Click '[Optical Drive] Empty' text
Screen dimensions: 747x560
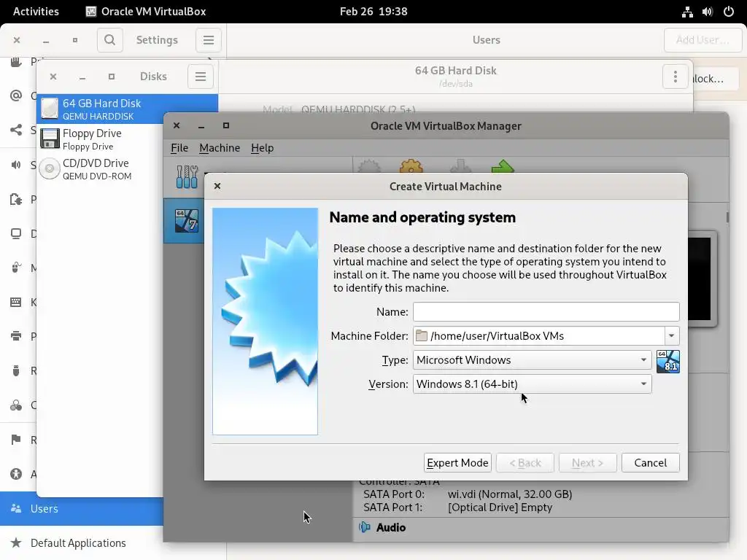[x=500, y=507]
